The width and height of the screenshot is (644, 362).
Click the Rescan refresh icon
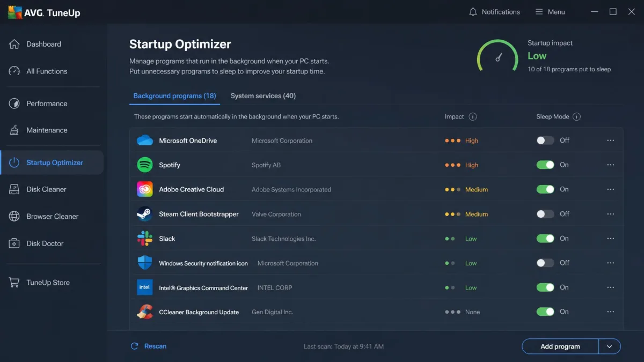coord(135,346)
